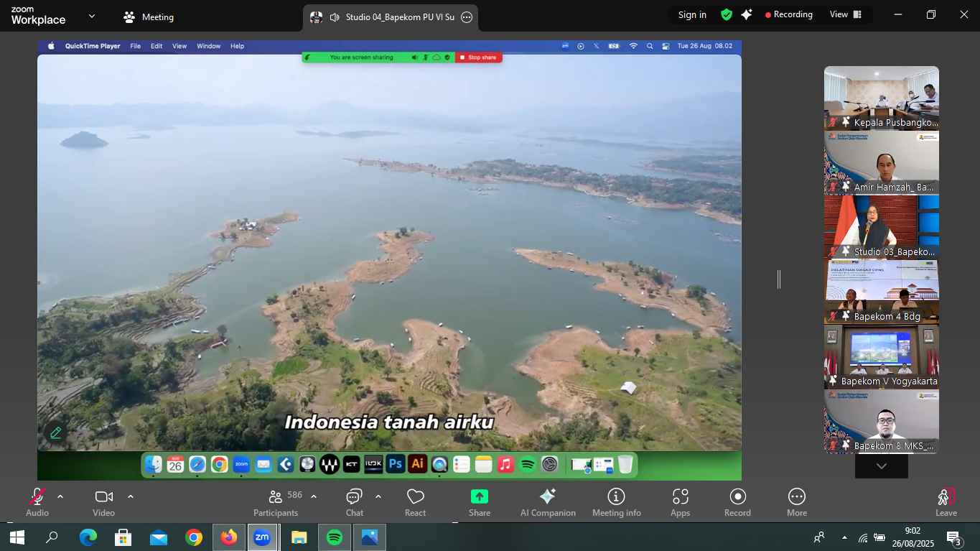Viewport: 980px width, 551px height.
Task: Click the Apple menu in shared screen
Action: click(x=51, y=46)
